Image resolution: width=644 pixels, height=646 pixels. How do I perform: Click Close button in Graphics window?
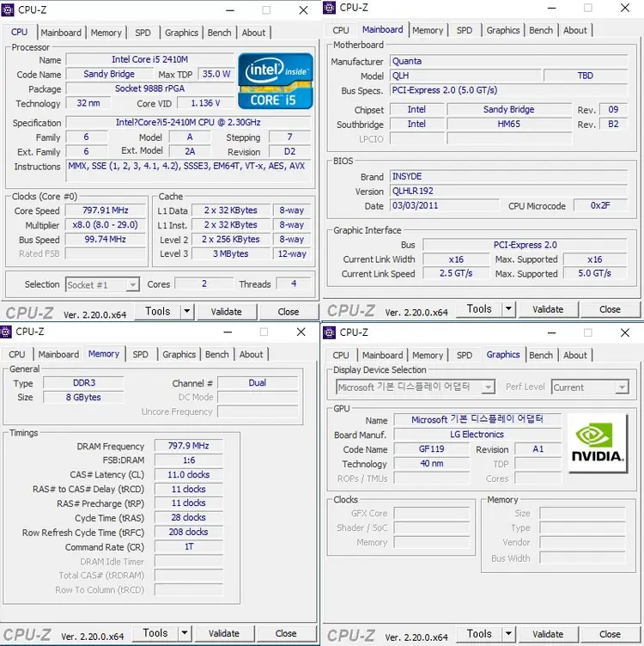610,634
